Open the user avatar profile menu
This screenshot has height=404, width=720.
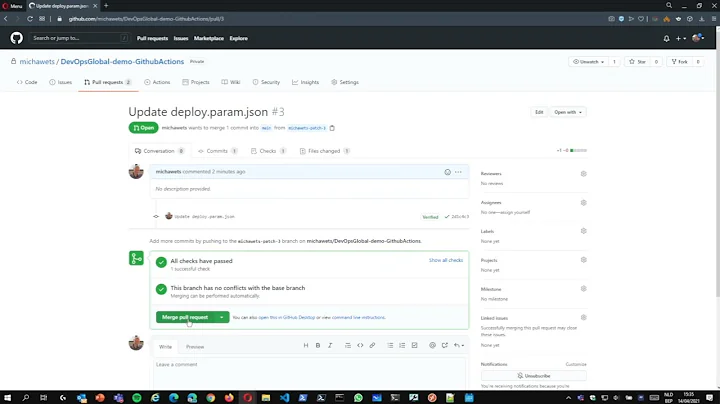(698, 38)
